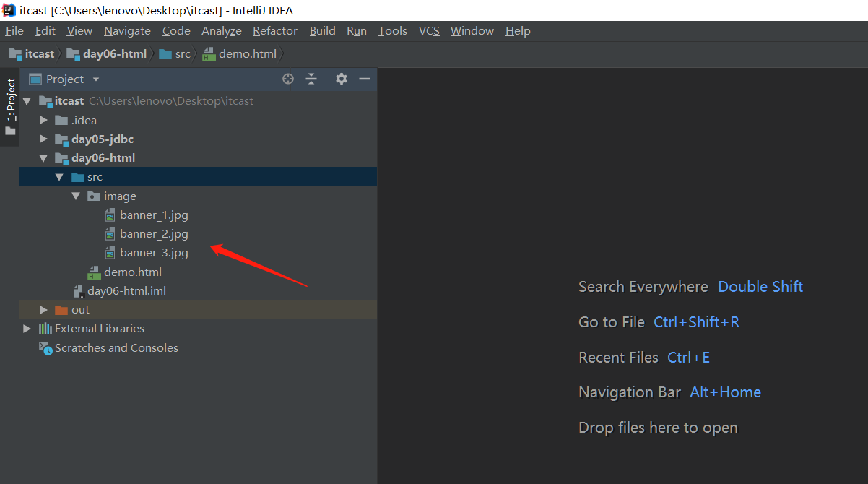Open the Navigate menu
The width and height of the screenshot is (868, 484).
127,30
